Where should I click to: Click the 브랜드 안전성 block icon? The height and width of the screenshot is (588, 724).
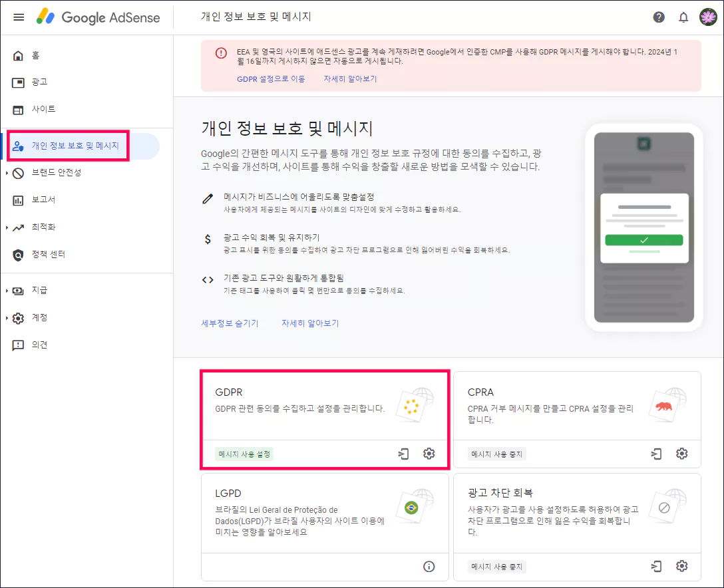pos(18,173)
